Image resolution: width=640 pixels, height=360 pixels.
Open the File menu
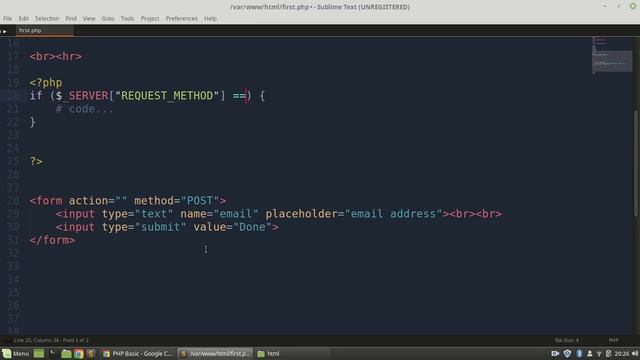coord(7,18)
